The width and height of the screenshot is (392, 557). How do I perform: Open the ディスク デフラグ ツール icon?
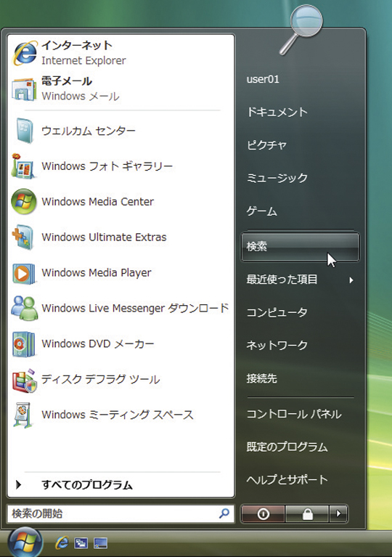[24, 381]
